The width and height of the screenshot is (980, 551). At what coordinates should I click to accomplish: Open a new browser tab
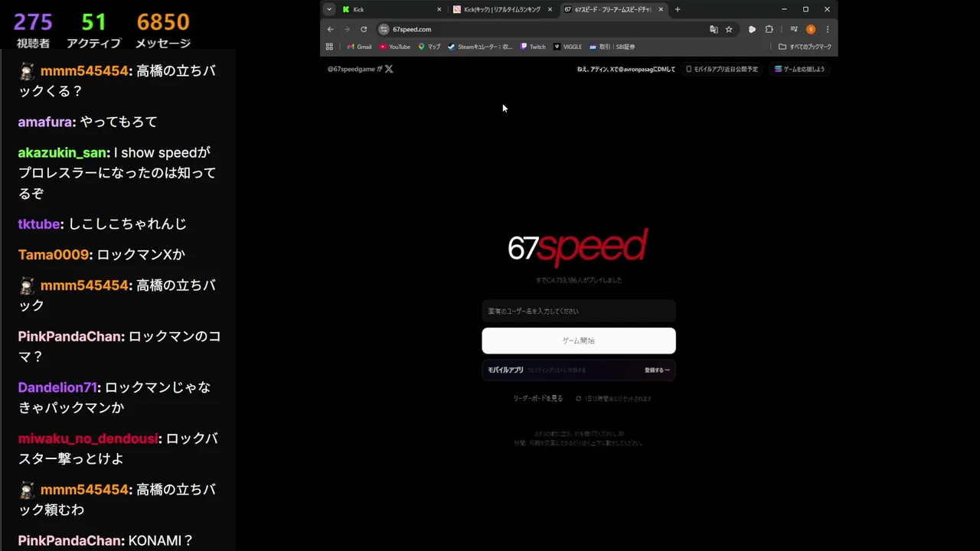(678, 9)
